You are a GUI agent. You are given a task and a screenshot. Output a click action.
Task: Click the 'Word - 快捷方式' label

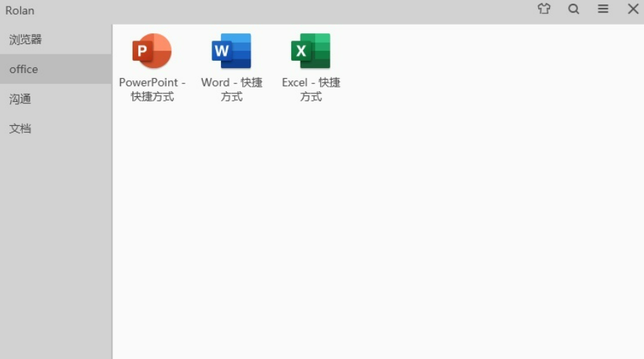click(232, 90)
